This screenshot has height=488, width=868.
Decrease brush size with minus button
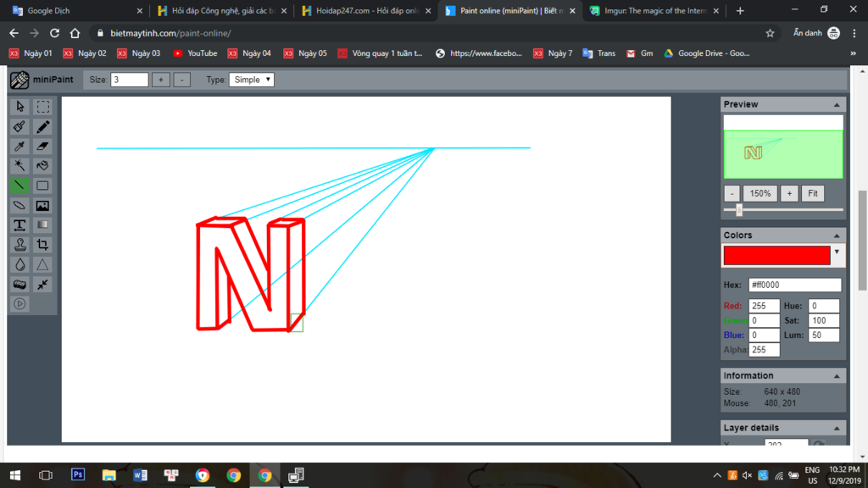182,80
